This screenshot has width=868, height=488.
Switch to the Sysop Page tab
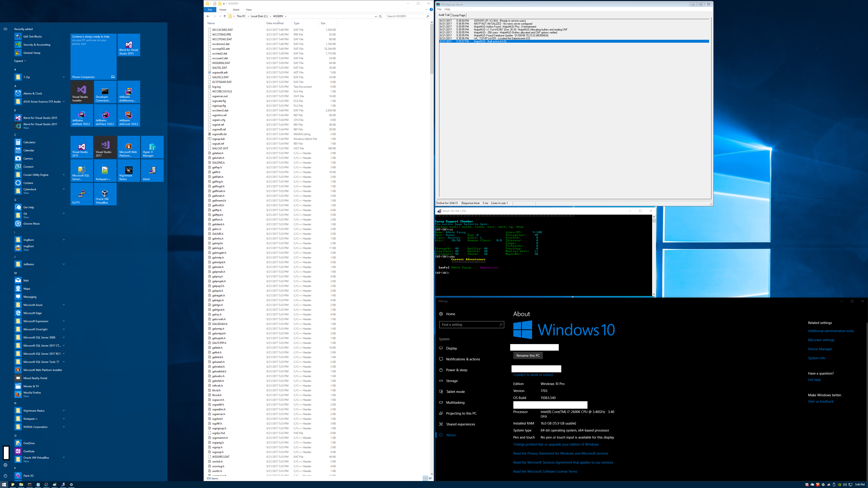pos(458,15)
